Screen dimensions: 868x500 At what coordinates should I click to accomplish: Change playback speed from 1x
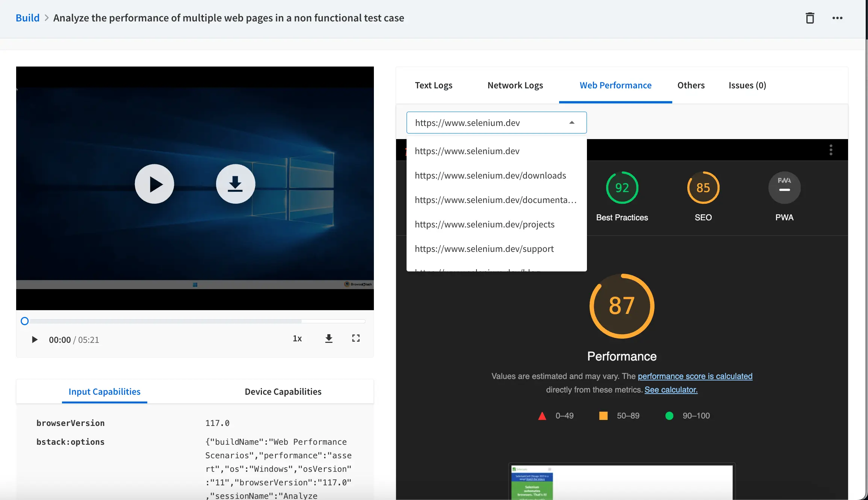(x=297, y=338)
